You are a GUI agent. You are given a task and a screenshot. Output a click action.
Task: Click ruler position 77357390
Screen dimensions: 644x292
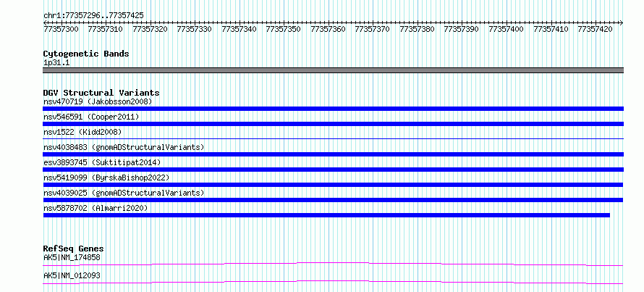[461, 29]
